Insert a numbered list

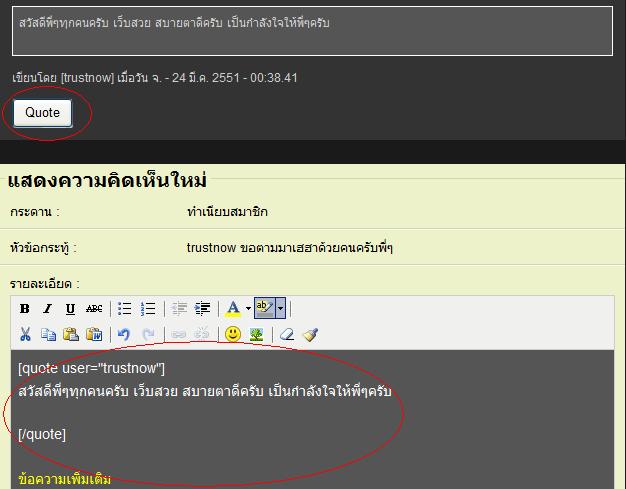148,309
